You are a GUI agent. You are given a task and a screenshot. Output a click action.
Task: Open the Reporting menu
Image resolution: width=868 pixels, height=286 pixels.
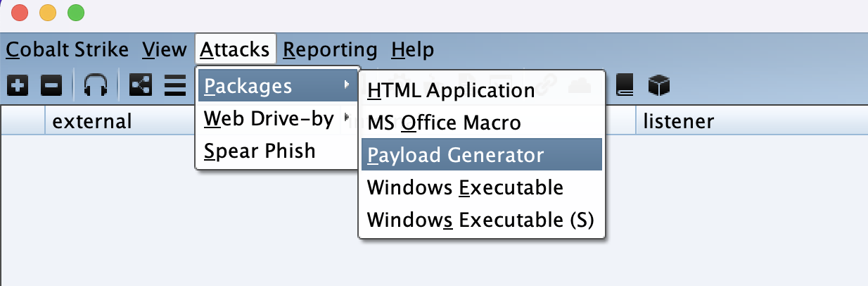point(331,50)
